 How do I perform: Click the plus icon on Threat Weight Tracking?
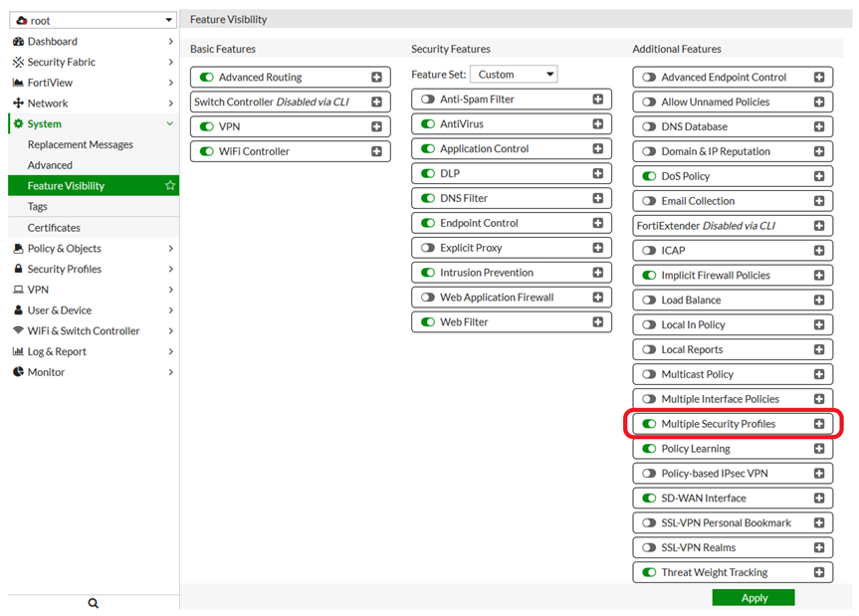(x=819, y=573)
